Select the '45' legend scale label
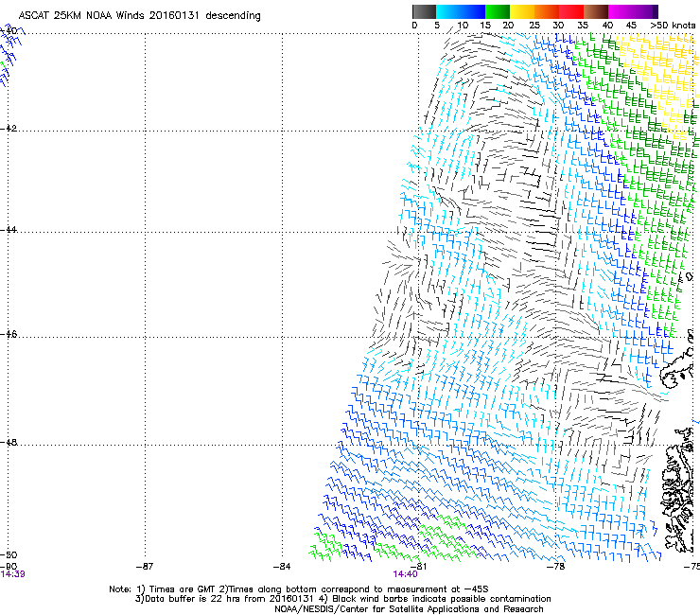Viewport: 700px width, 615px height. [x=631, y=26]
